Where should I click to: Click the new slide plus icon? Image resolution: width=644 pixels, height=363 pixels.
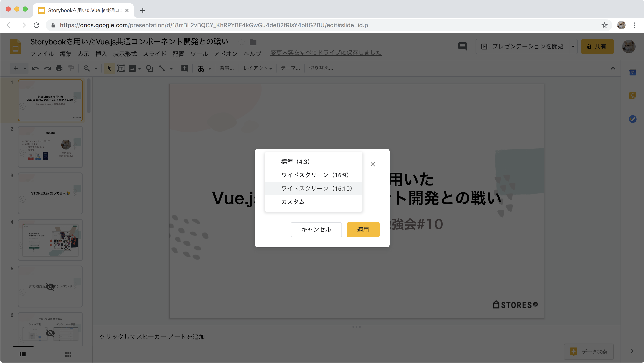tap(16, 68)
